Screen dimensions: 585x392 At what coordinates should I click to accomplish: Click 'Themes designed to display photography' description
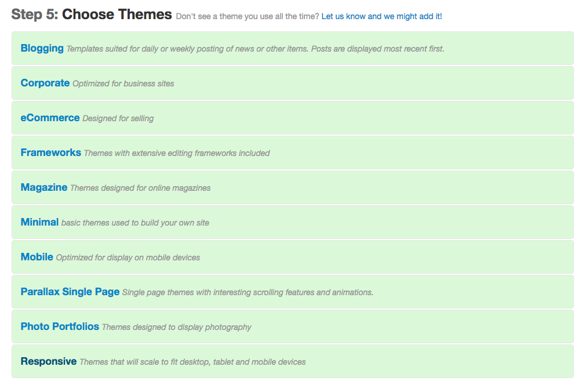click(x=176, y=327)
